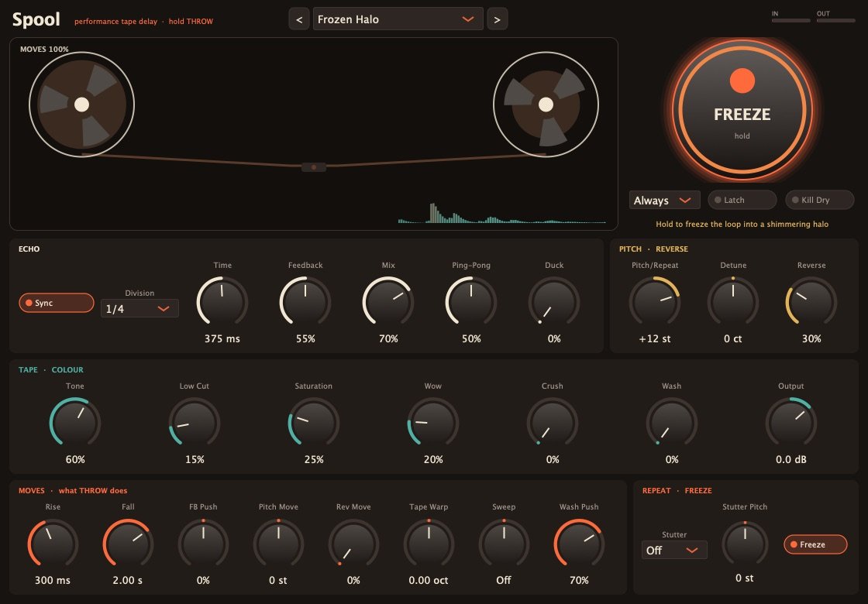The width and height of the screenshot is (868, 604).
Task: Disable the Sync toggle in Echo
Action: coord(57,303)
